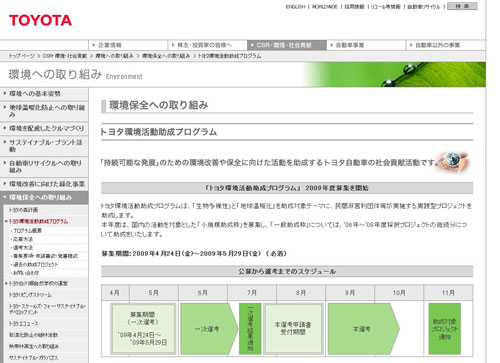Open 過去の助成プロジェクト sidebar link
Image resolution: width=500 pixels, height=363 pixels.
tap(35, 265)
